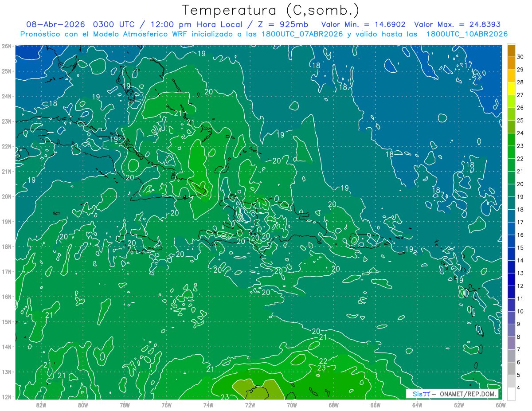This screenshot has width=532, height=411.
Task: Click the Valor Max. = 24.8393 readout
Action: (459, 24)
